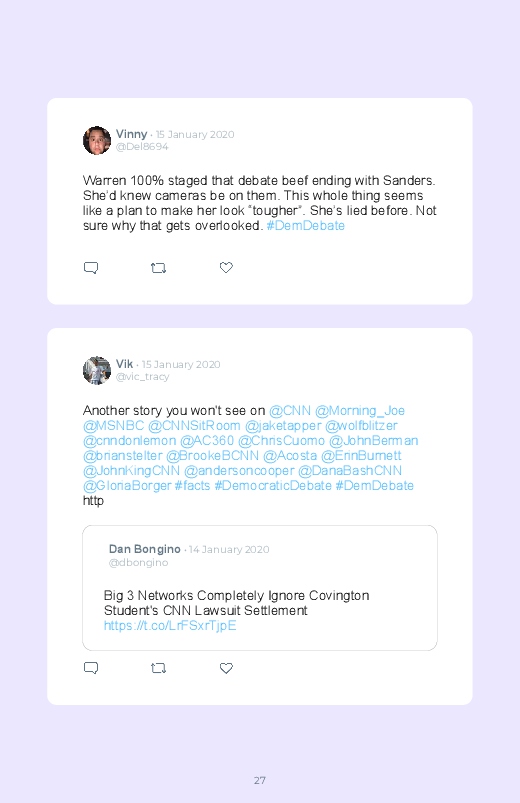Open @dbongino handle
Screen dimensions: 520x803
point(138,562)
